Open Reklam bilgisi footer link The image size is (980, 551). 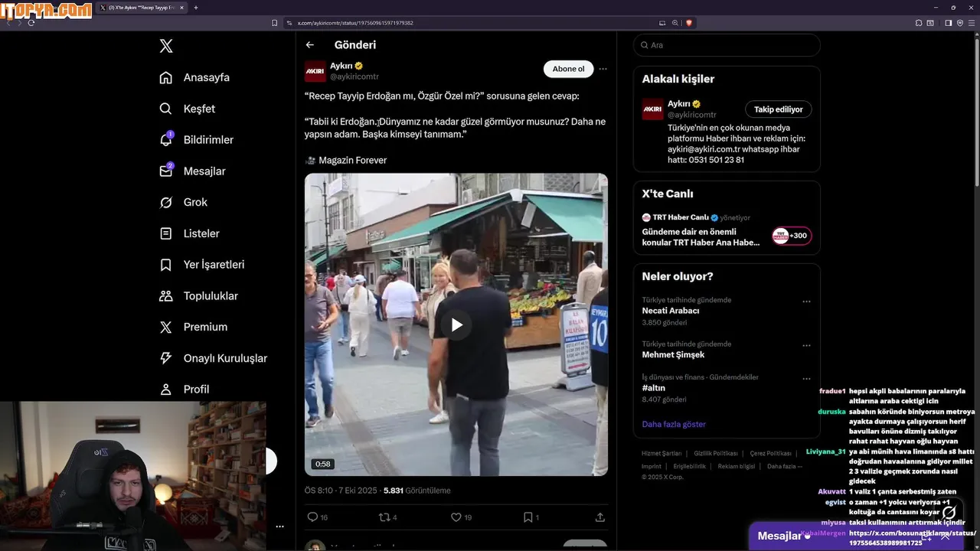coord(736,466)
